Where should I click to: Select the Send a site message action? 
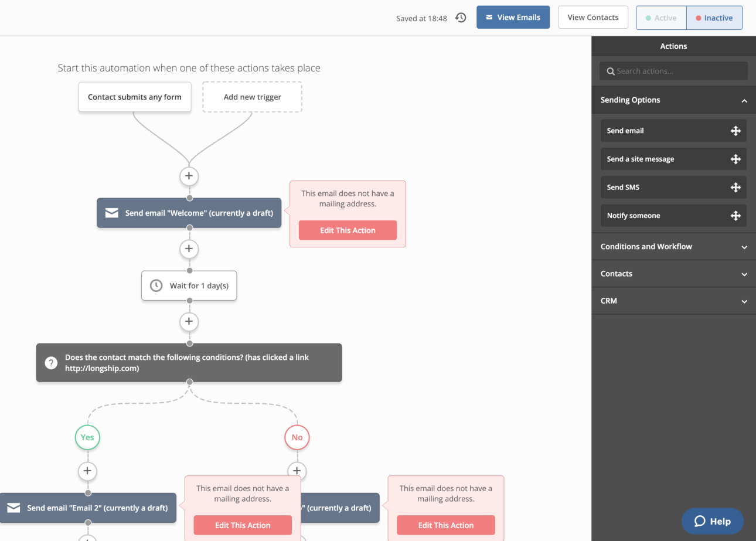673,159
